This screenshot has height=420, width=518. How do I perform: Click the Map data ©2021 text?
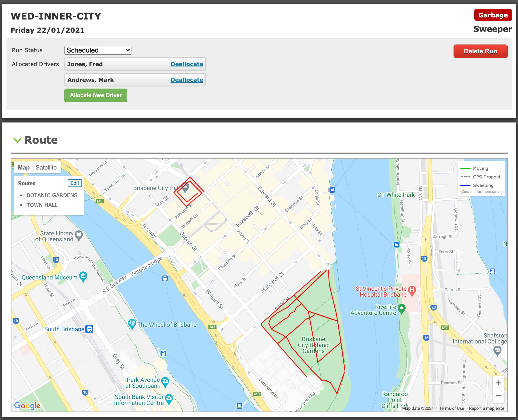418,408
